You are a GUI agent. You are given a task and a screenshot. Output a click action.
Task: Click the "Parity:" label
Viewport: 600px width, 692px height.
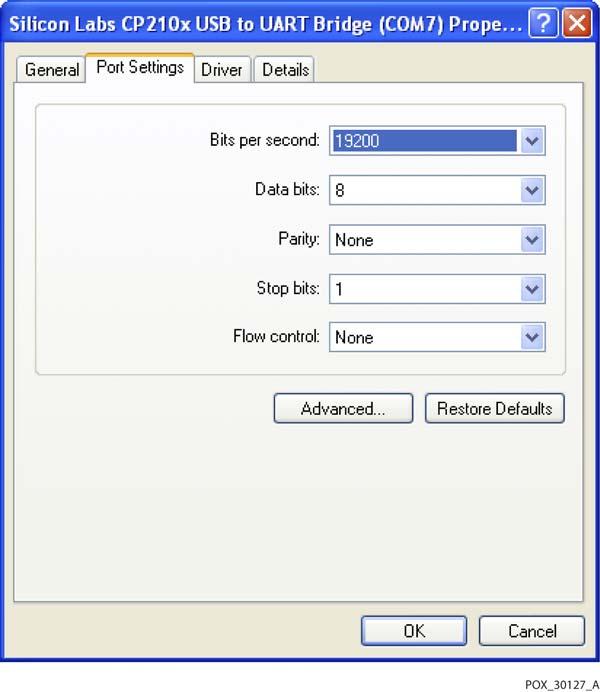pyautogui.click(x=299, y=239)
